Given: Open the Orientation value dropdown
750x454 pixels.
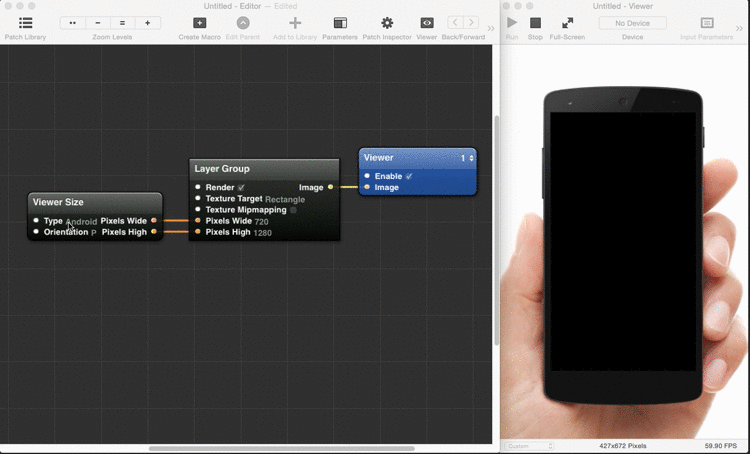Looking at the screenshot, I should coord(94,233).
